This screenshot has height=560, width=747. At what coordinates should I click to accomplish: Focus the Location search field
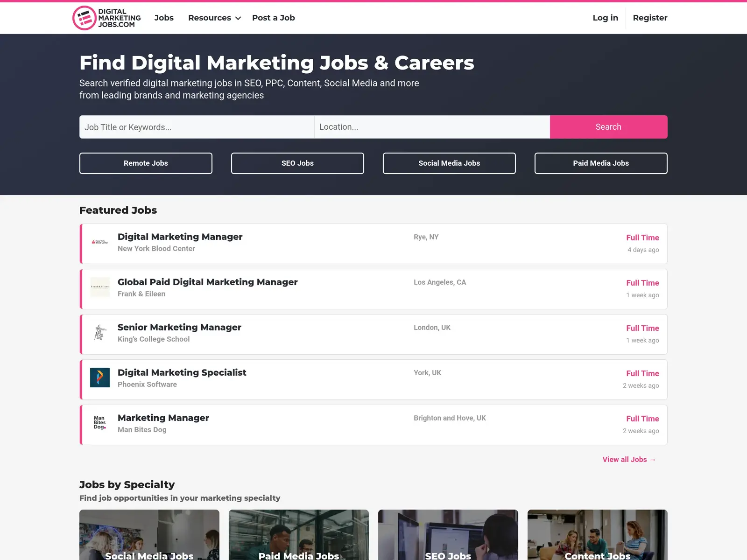tap(432, 127)
